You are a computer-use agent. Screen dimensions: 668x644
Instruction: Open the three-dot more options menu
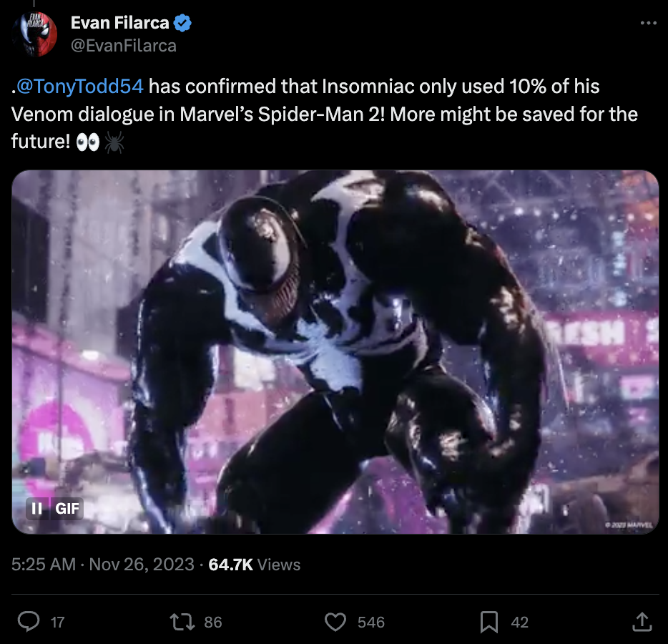click(649, 23)
